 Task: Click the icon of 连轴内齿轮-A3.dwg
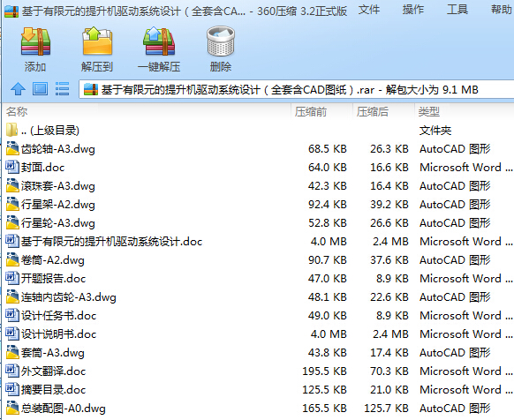12,296
